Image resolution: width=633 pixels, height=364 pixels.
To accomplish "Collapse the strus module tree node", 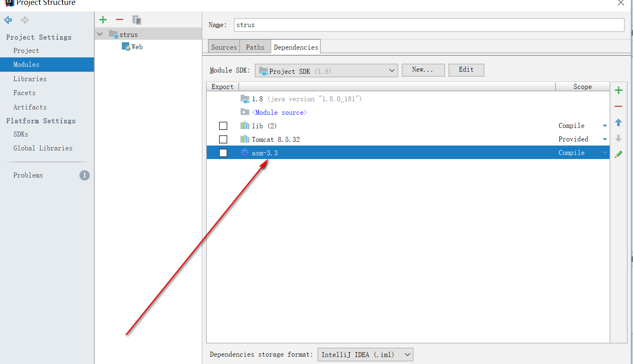I will tap(99, 34).
